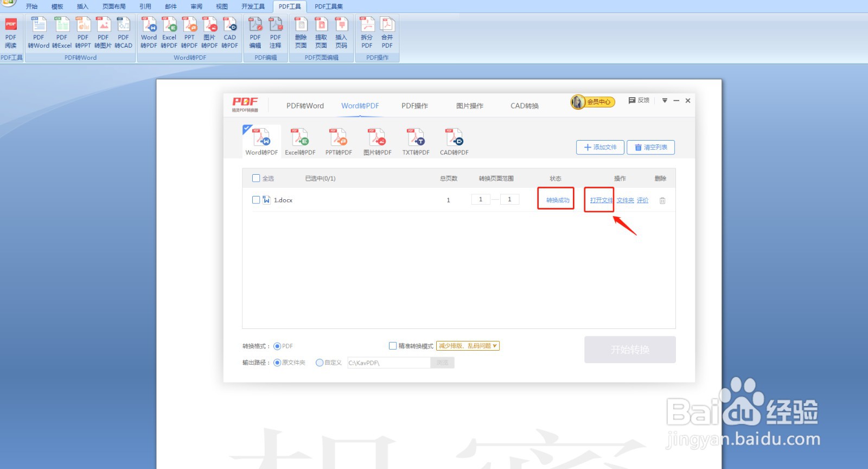Open the dialog's title-bar dropdown menu arrow
This screenshot has height=469, width=868.
[x=665, y=100]
